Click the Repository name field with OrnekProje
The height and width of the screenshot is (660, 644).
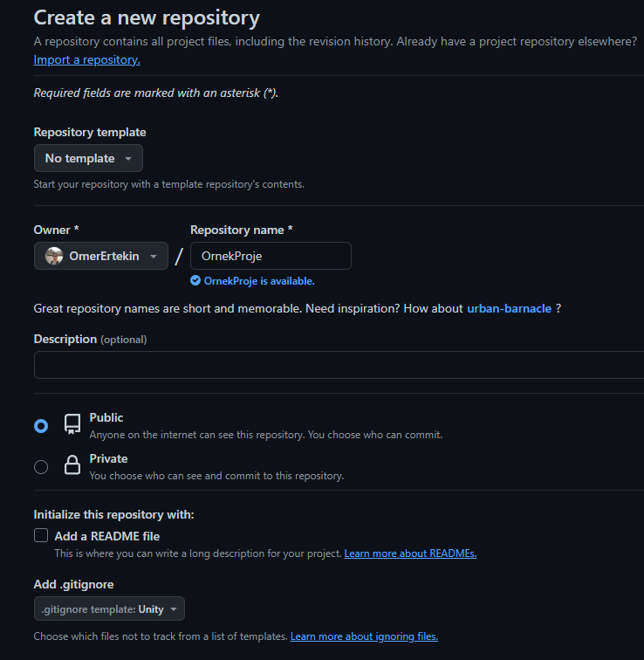tap(271, 256)
